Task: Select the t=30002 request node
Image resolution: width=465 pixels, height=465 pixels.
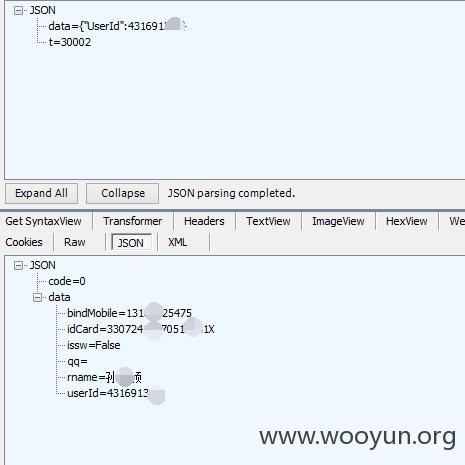Action: click(x=70, y=42)
